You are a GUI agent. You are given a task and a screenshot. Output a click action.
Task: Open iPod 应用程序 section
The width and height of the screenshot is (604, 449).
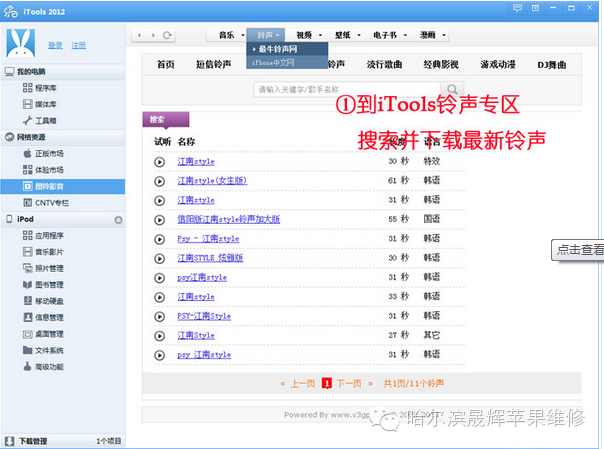click(x=44, y=235)
